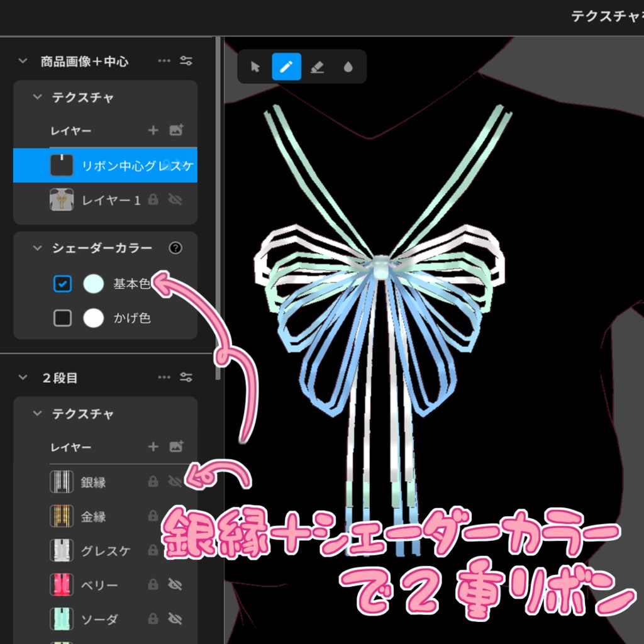
Task: Collapse the upper テクスチャ section
Action: (x=37, y=97)
